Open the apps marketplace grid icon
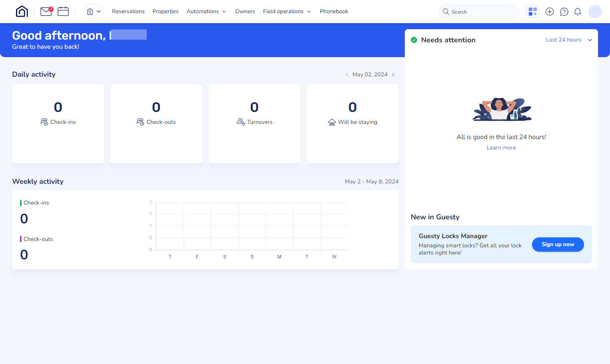Image resolution: width=610 pixels, height=364 pixels. point(533,12)
